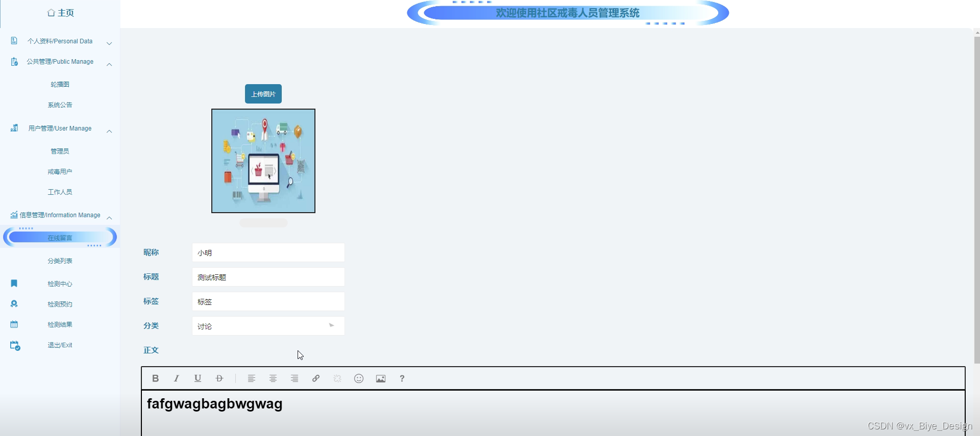
Task: Center align text in editor
Action: click(273, 378)
